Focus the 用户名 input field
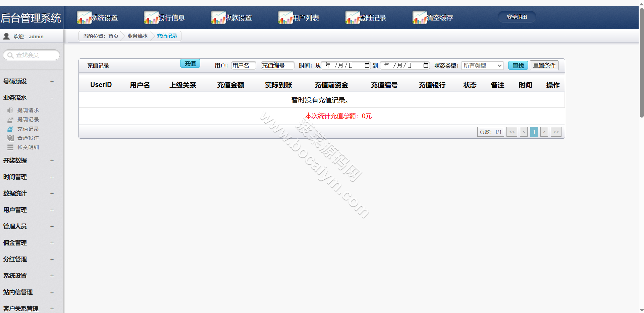This screenshot has width=644, height=313. pos(244,65)
